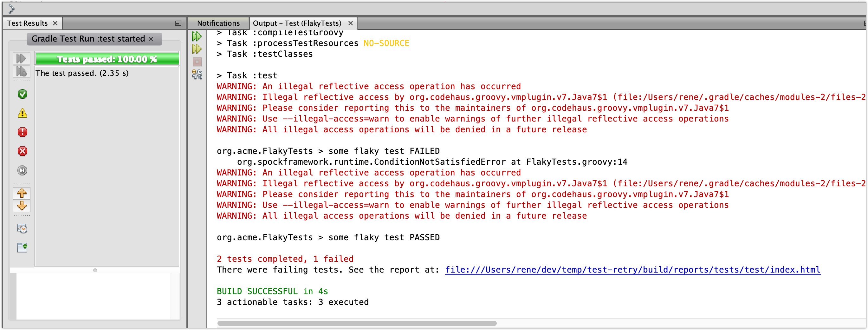
Task: Re-run the build (green double arrow) in Output
Action: pyautogui.click(x=197, y=36)
